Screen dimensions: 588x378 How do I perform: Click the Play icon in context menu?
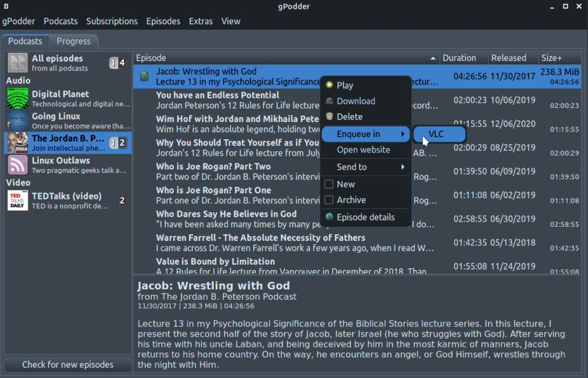[x=330, y=84]
